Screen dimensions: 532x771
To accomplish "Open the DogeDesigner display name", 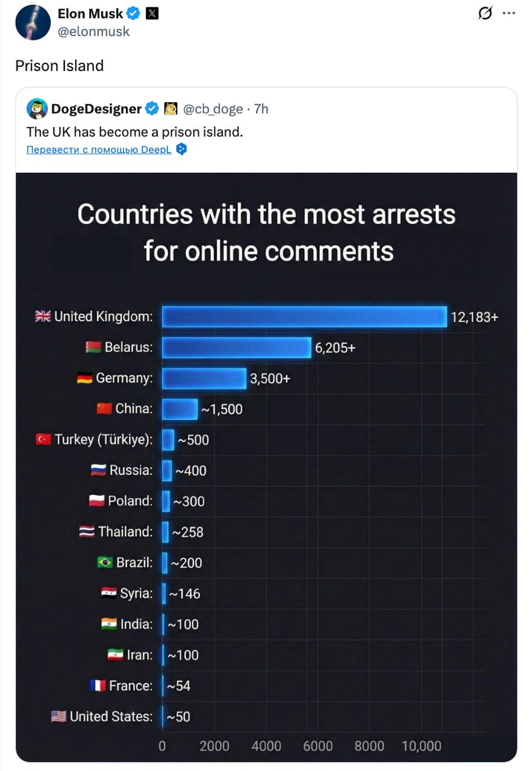I will [96, 109].
